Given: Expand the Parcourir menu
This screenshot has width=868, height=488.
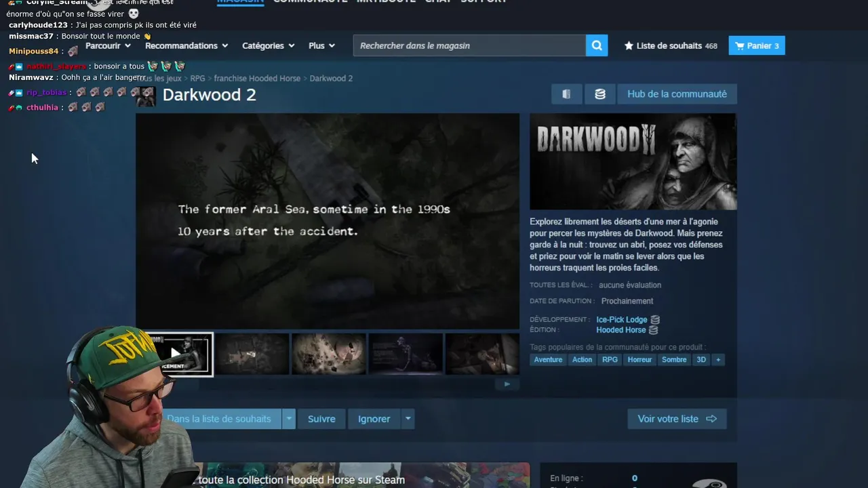Looking at the screenshot, I should tap(108, 45).
